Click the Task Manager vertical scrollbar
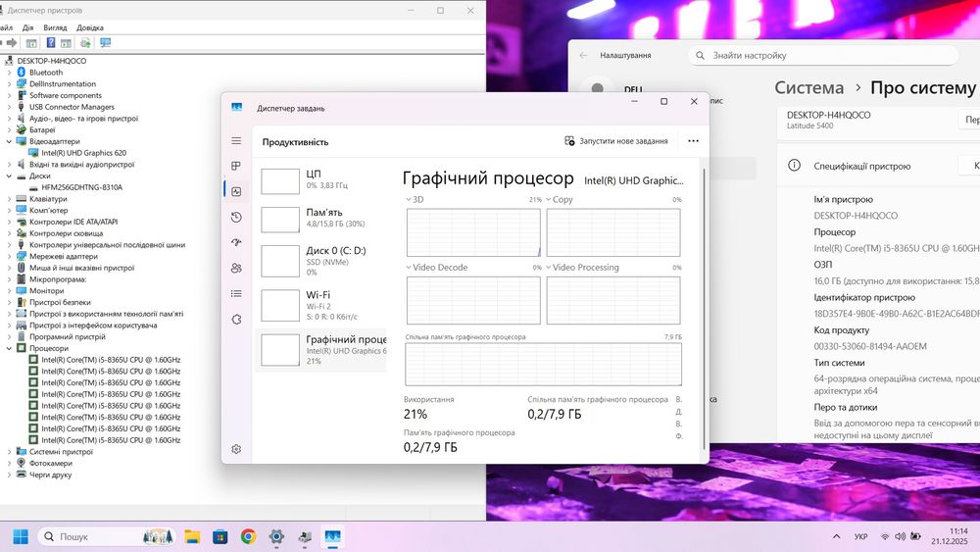Viewport: 980px width, 552px height. tap(705, 308)
